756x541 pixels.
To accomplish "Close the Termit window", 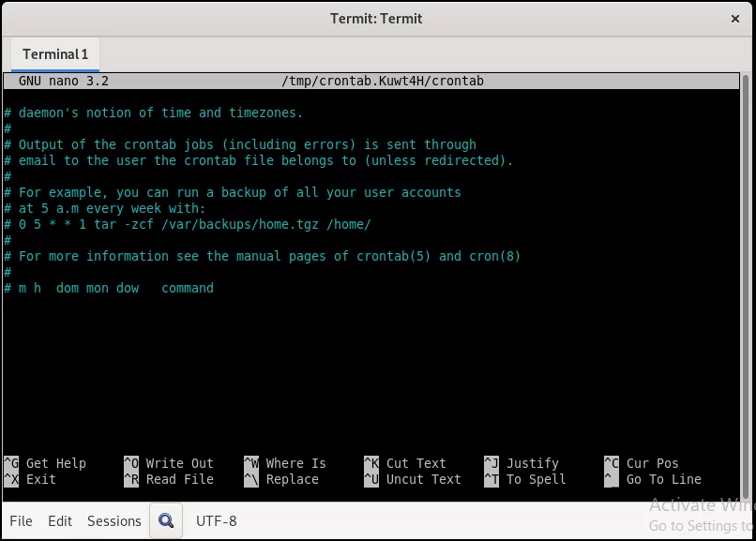I will point(734,19).
